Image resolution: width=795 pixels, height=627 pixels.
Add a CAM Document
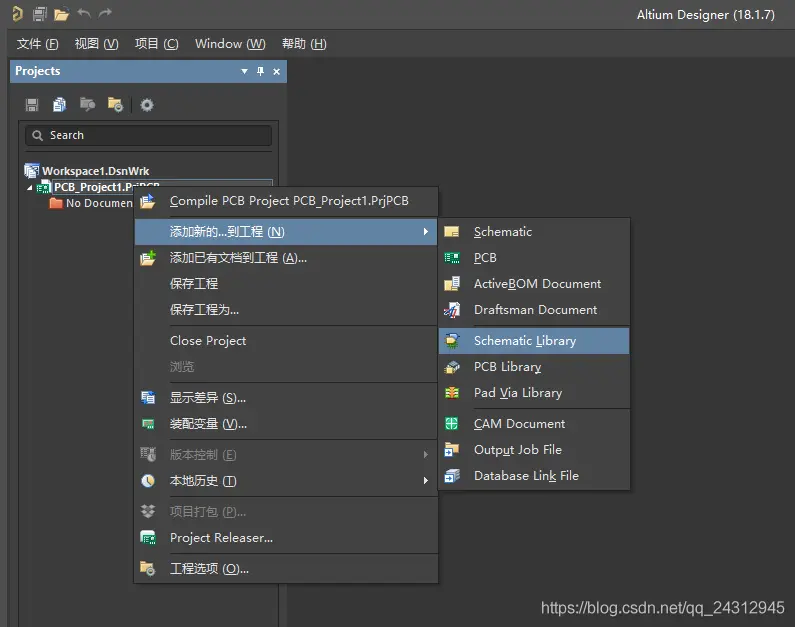(534, 424)
